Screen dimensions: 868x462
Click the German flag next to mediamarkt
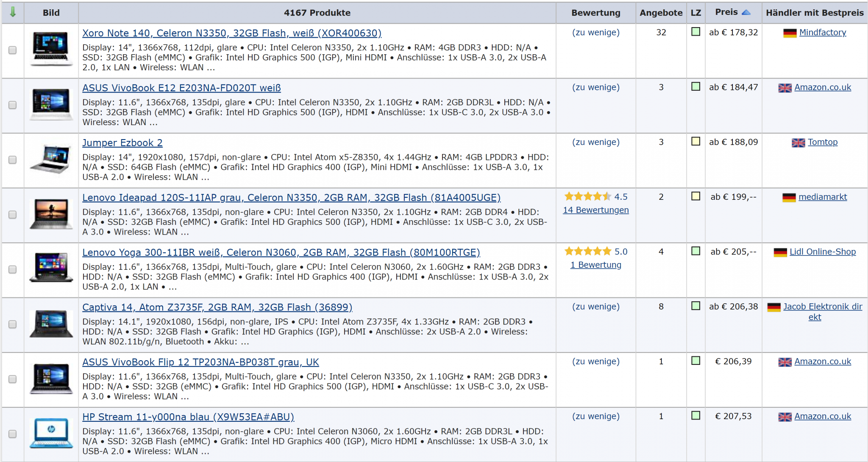click(x=789, y=198)
